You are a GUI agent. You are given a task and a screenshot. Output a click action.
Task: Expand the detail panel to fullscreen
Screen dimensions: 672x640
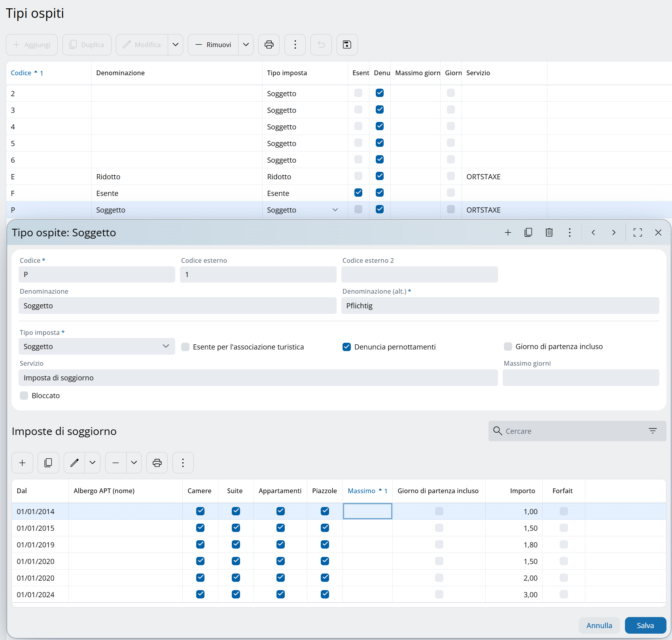638,232
